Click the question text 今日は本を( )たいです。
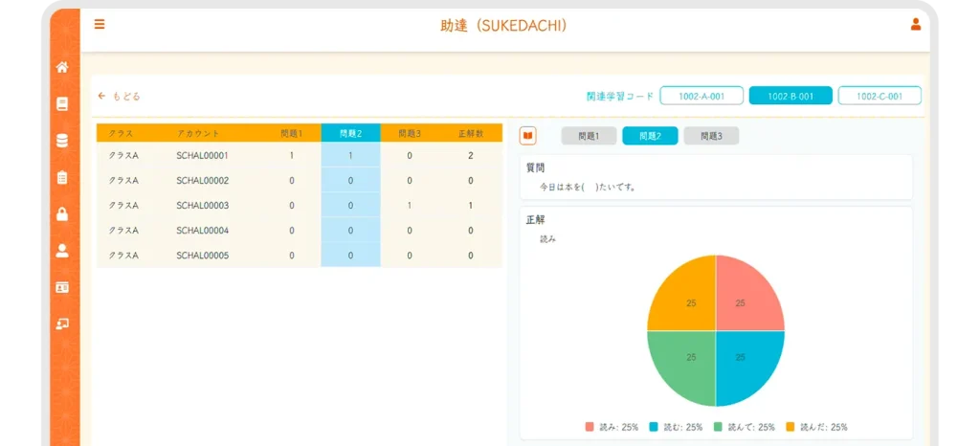 589,187
